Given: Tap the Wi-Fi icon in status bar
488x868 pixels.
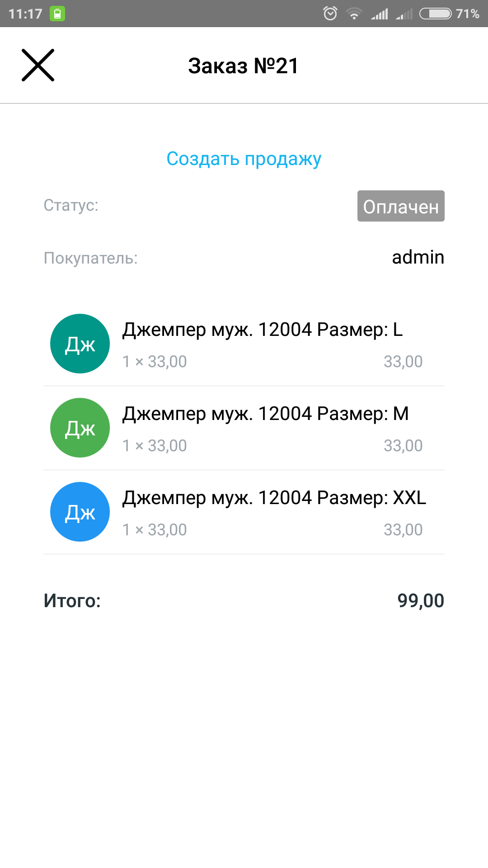Looking at the screenshot, I should (x=354, y=14).
